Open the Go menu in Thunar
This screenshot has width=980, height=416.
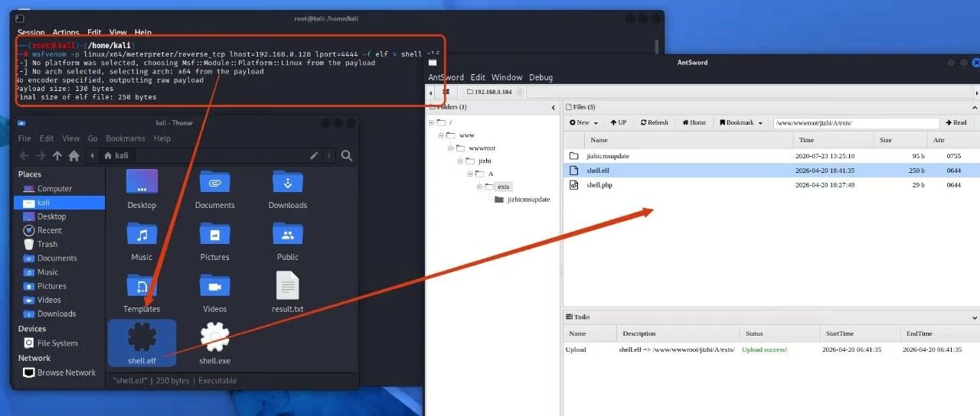[93, 138]
